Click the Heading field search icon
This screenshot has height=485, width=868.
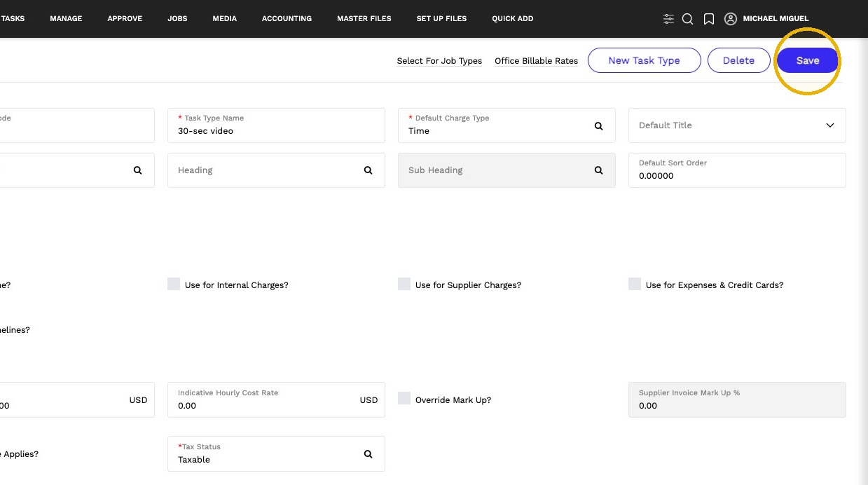368,170
